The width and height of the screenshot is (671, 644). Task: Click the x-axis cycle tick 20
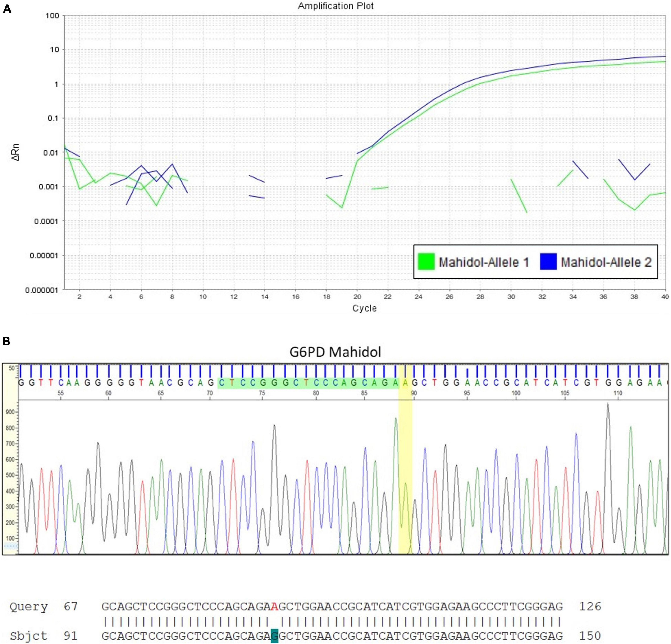(x=357, y=297)
